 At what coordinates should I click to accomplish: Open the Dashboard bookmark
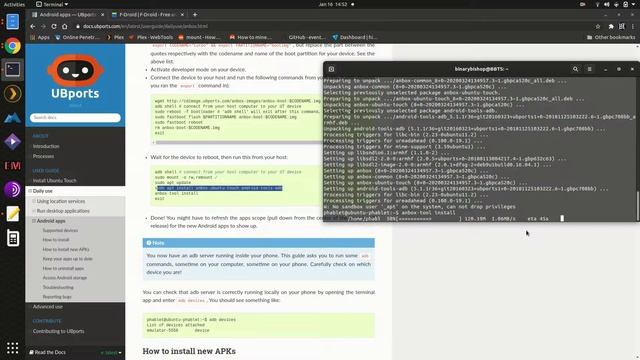pos(355,37)
